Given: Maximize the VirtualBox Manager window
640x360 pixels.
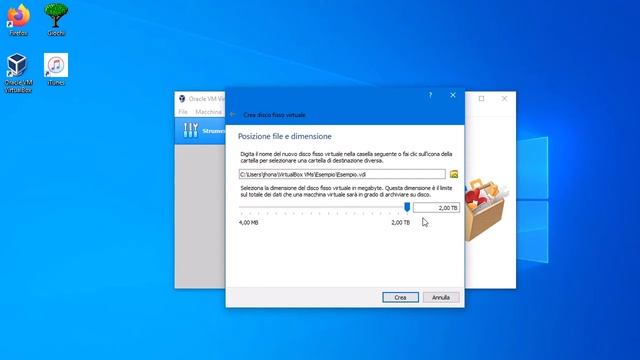Looking at the screenshot, I should point(482,98).
